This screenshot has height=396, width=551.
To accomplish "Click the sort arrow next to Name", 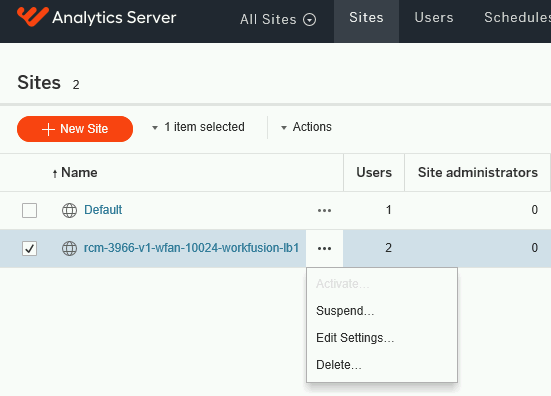I will click(x=55, y=173).
